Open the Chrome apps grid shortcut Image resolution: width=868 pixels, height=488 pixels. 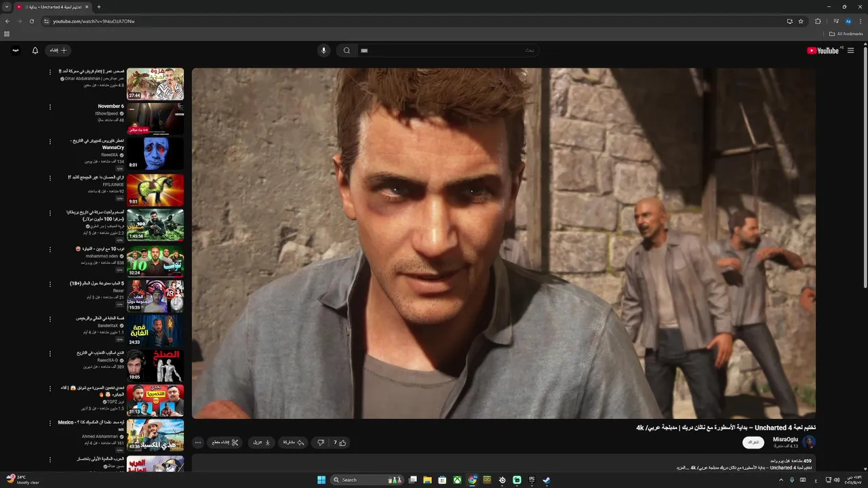pyautogui.click(x=7, y=34)
